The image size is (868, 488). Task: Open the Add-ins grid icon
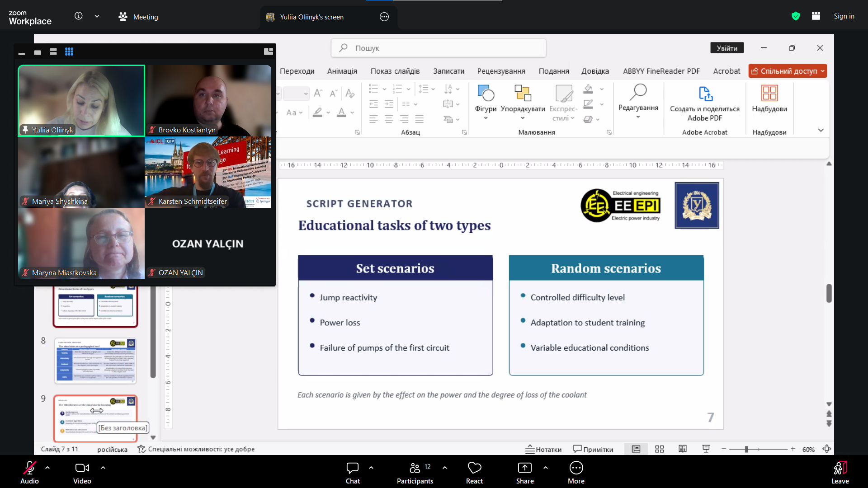(x=769, y=93)
